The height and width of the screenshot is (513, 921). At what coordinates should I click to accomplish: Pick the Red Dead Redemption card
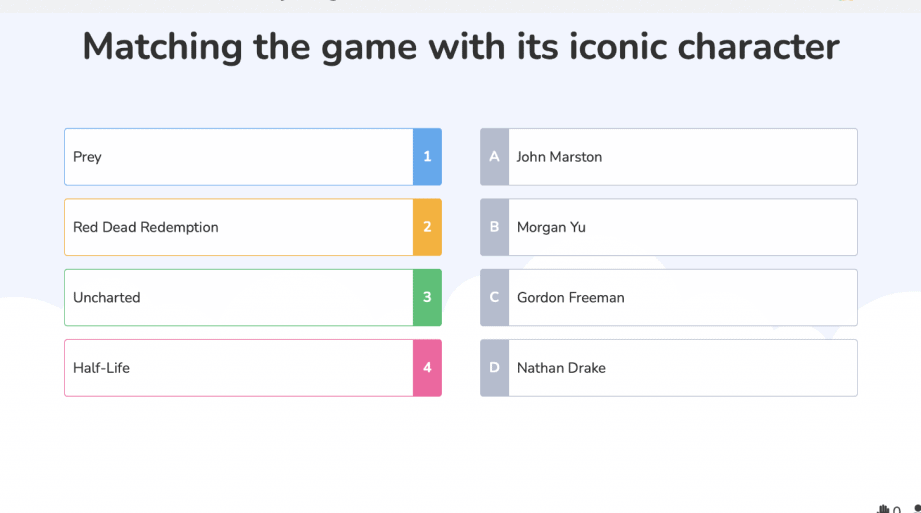pyautogui.click(x=238, y=227)
